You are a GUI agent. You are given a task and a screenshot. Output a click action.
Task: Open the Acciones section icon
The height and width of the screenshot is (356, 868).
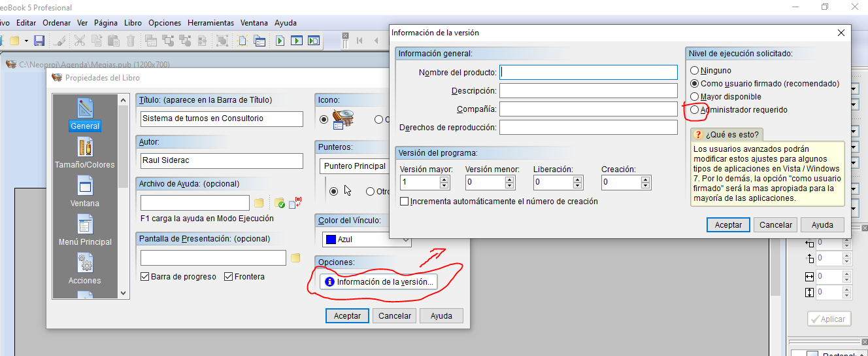(x=85, y=262)
